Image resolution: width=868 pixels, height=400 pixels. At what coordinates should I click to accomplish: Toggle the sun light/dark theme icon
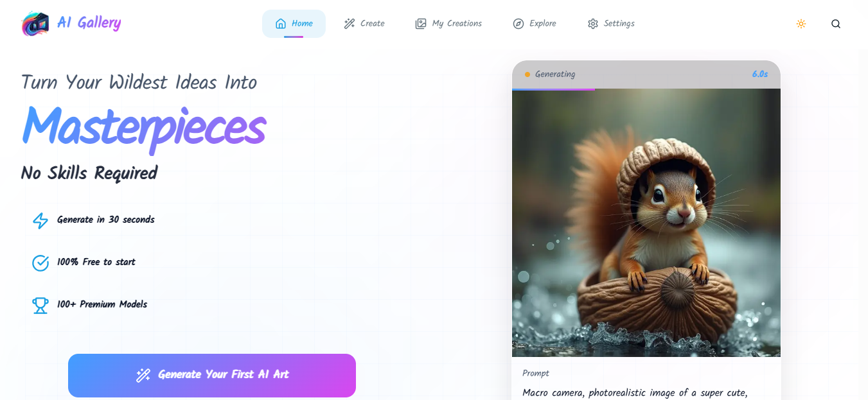pyautogui.click(x=801, y=24)
